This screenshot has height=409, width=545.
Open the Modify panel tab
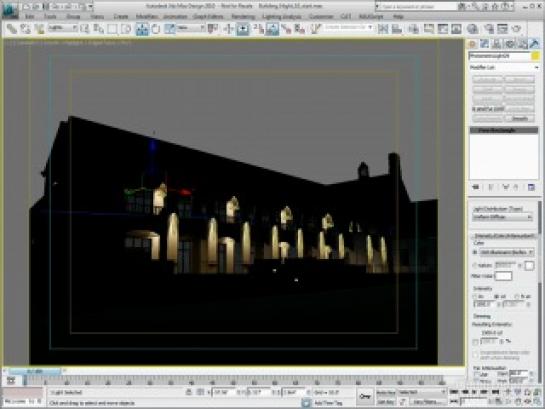point(484,44)
